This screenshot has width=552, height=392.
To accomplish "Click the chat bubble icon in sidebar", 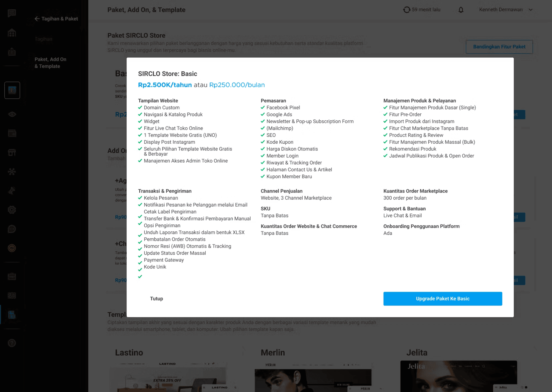I will click(12, 13).
